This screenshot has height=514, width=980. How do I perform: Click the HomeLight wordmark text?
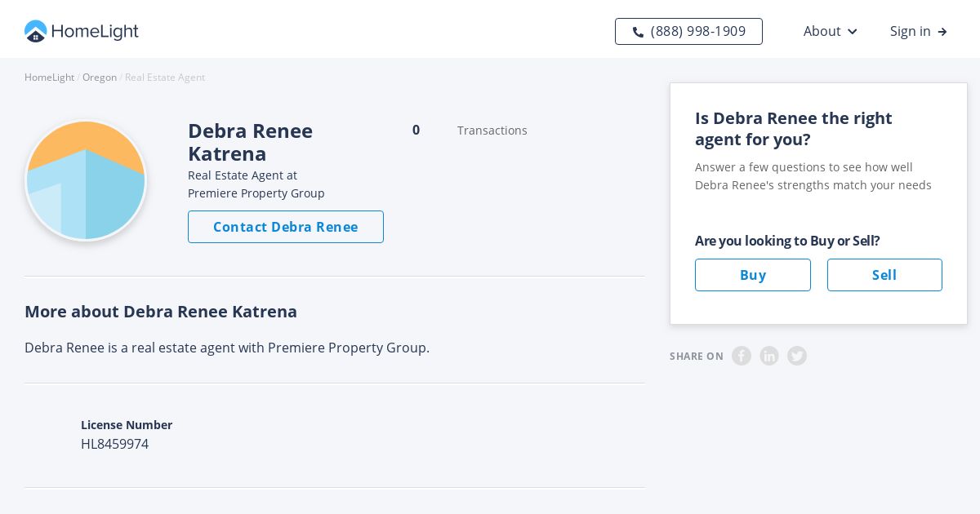click(x=95, y=32)
